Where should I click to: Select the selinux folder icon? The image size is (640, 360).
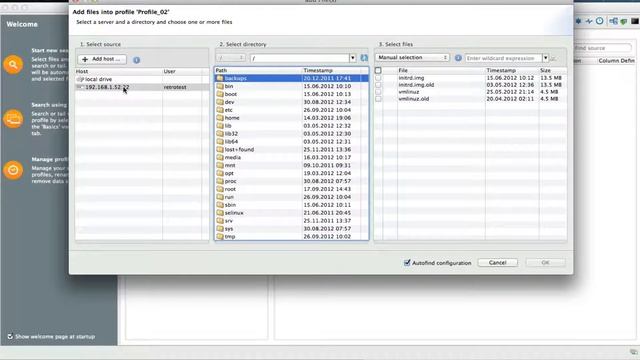tap(220, 213)
